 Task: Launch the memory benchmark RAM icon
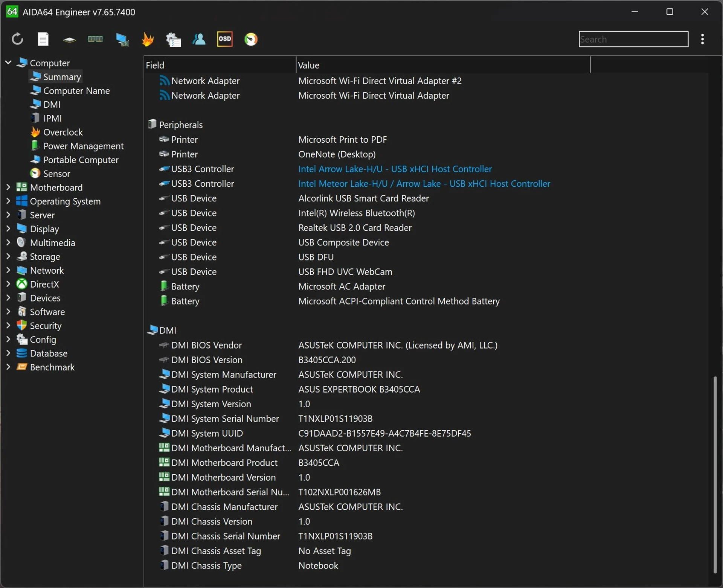(95, 39)
